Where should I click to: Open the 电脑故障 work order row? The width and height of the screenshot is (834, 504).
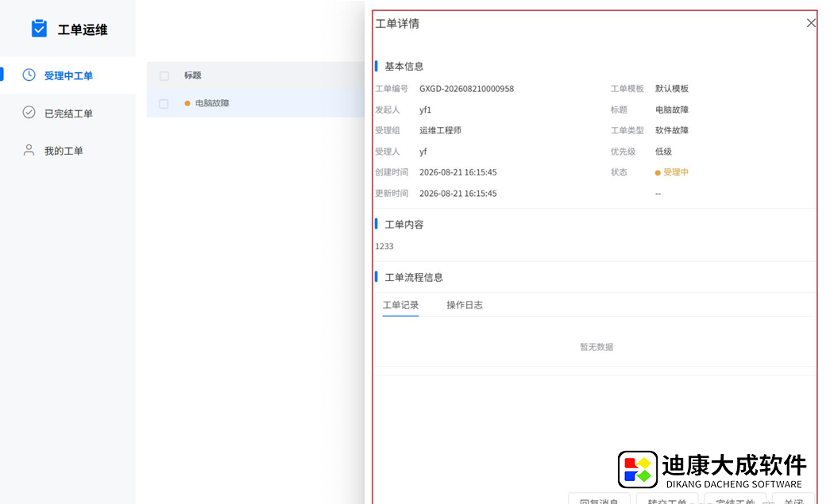coord(255,103)
